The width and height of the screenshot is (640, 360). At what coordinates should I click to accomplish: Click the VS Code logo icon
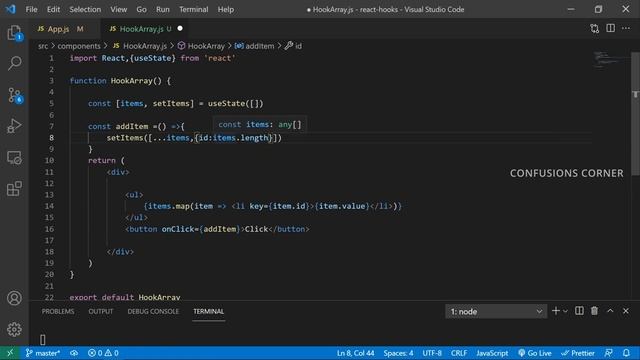point(11,9)
